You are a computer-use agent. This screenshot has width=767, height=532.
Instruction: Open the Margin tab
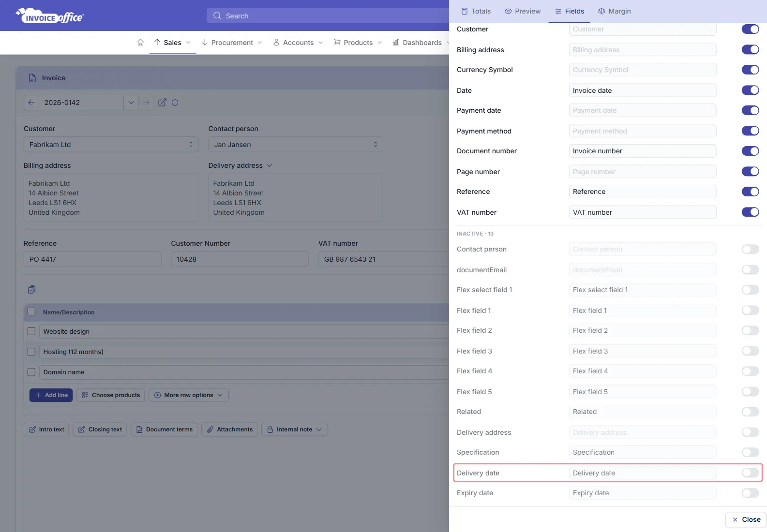615,11
